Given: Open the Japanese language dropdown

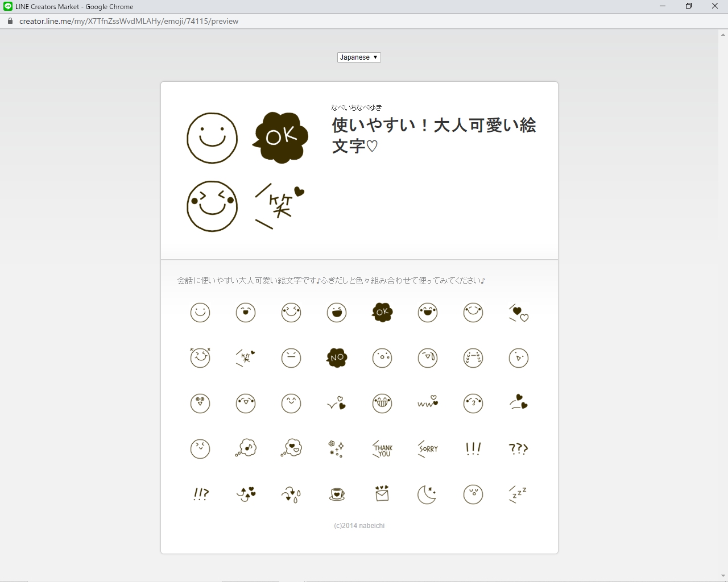Looking at the screenshot, I should pyautogui.click(x=359, y=57).
